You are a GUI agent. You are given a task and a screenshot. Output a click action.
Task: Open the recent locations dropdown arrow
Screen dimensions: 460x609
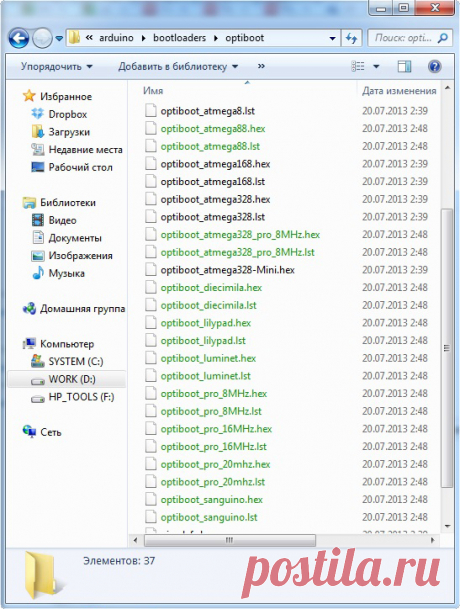click(59, 38)
